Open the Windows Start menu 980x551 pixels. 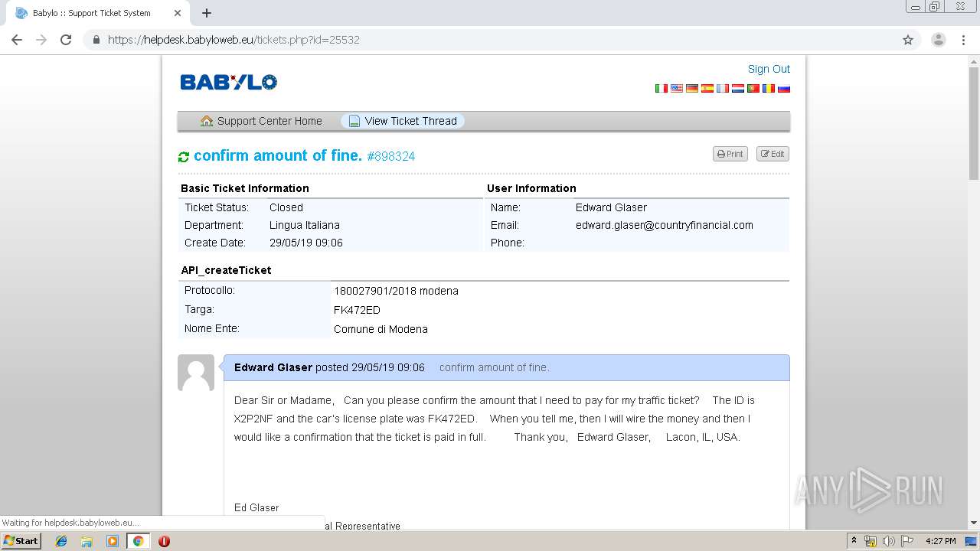coord(21,541)
